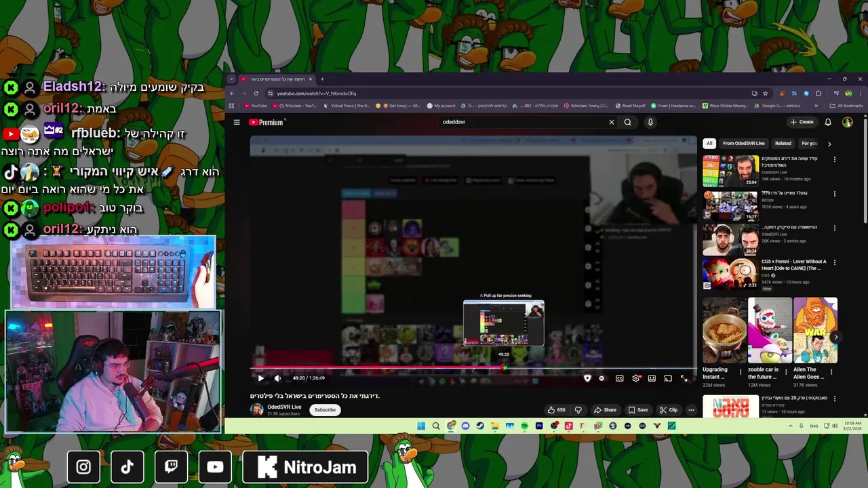The height and width of the screenshot is (488, 868).
Task: Select the Related chip
Action: pyautogui.click(x=783, y=144)
